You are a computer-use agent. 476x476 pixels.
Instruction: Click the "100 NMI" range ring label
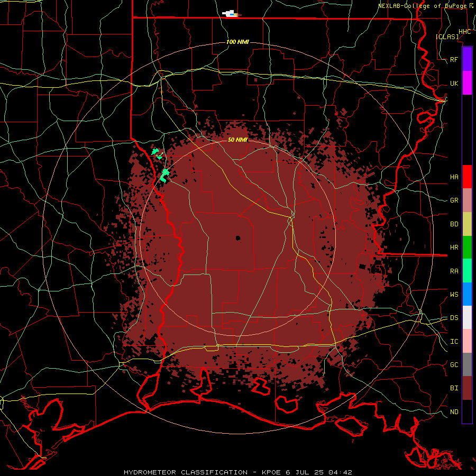237,42
